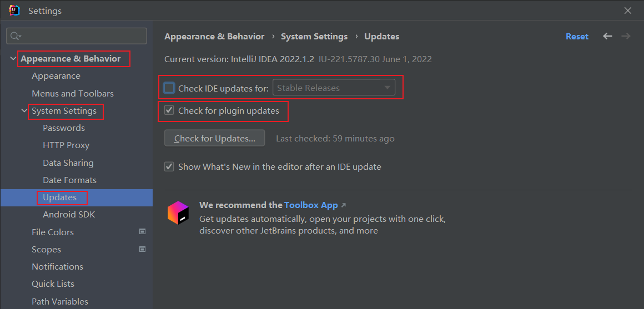644x309 pixels.
Task: Enable the Check IDE updates checkbox
Action: pyautogui.click(x=169, y=88)
